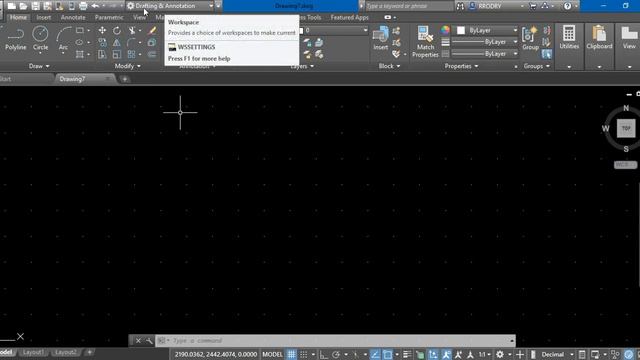The image size is (640, 360).
Task: Select the Ellipse draw tool
Action: pos(80,42)
